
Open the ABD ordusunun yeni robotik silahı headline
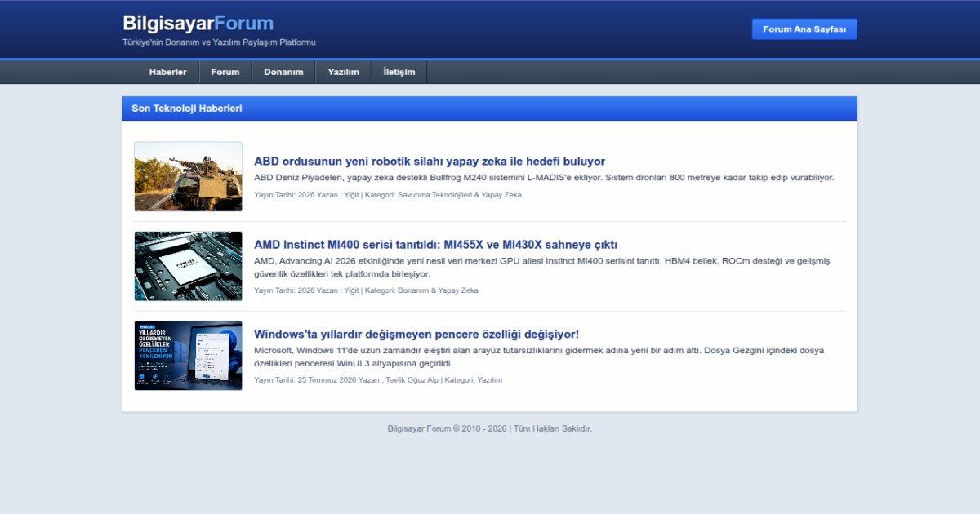point(430,162)
